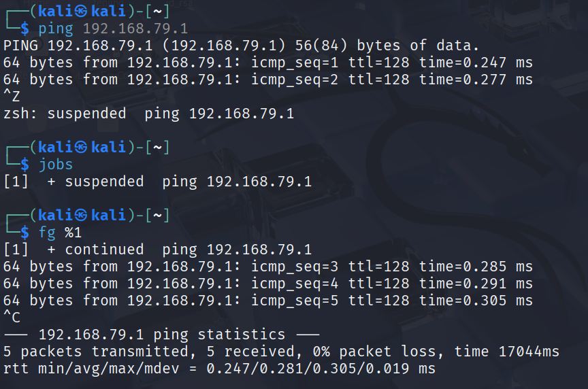Click the "[1] + continued" job line
Viewport: 588px width, 389px height.
click(73, 250)
